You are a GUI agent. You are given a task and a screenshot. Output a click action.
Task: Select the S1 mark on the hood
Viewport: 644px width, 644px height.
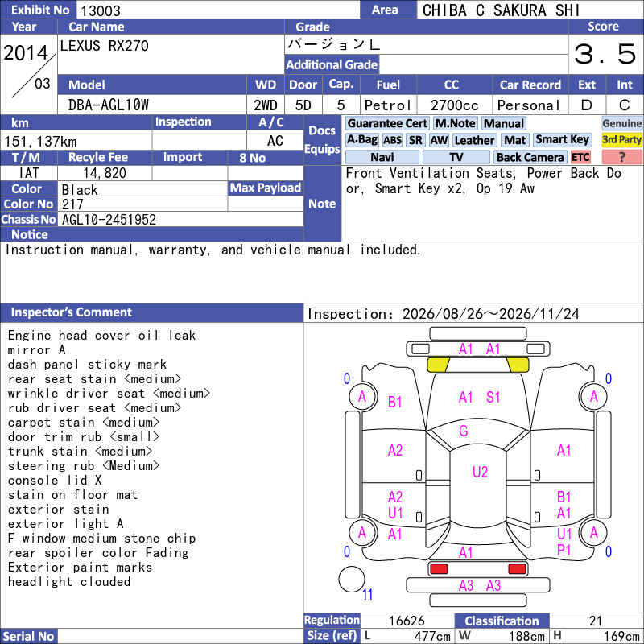493,397
